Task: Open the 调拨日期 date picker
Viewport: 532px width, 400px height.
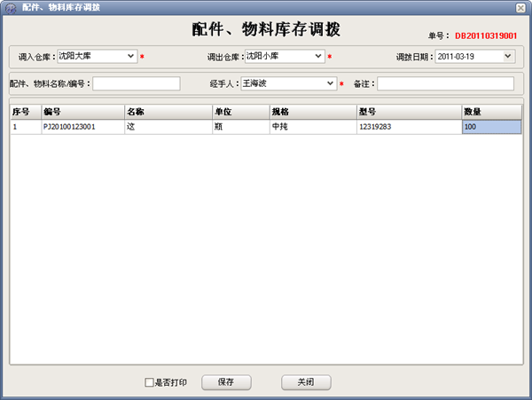Action: pos(508,57)
